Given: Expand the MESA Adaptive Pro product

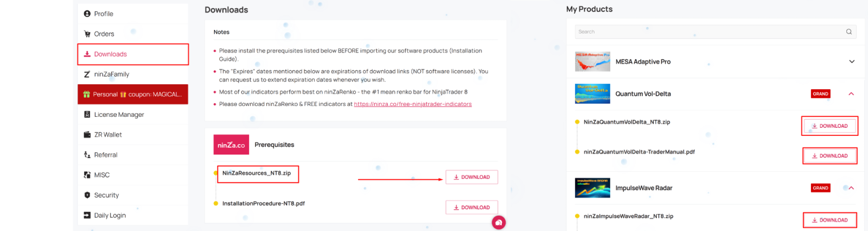Looking at the screenshot, I should tap(852, 61).
